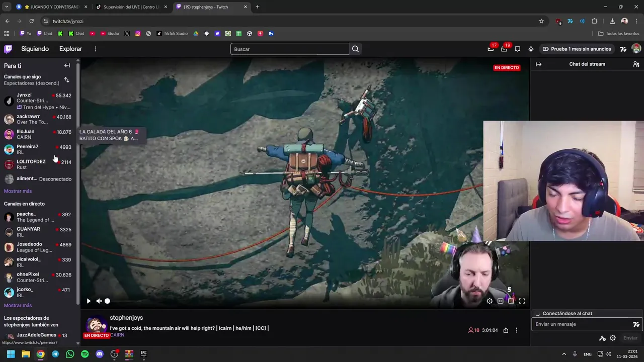The image size is (644, 362).
Task: Adjust the player volume slider
Action: 124,301
